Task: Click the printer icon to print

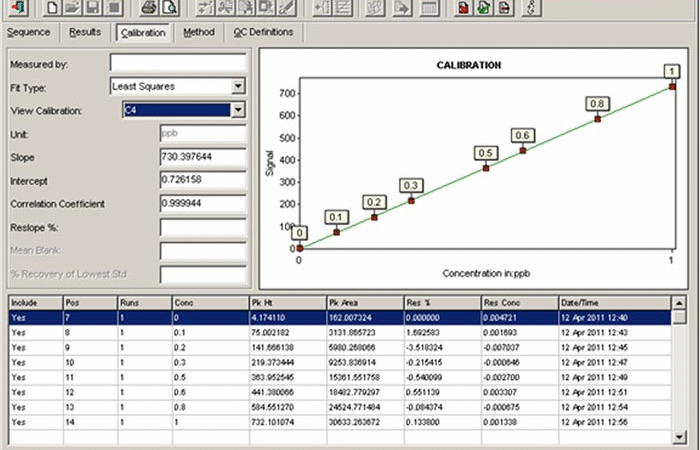Action: [x=148, y=8]
